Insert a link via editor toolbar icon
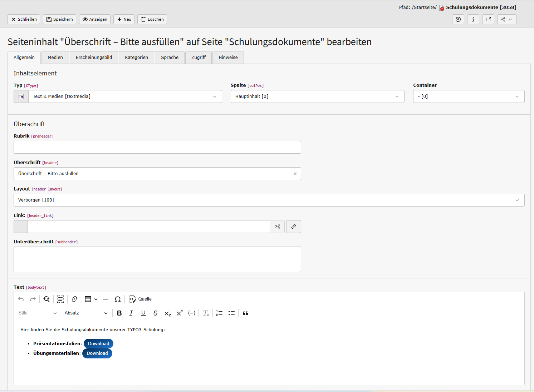This screenshot has width=534, height=392. [x=74, y=299]
